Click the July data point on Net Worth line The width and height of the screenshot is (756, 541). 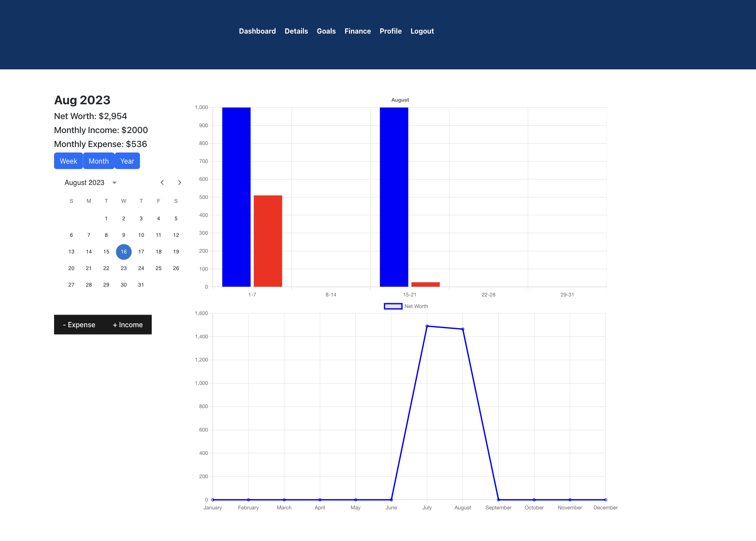click(427, 326)
